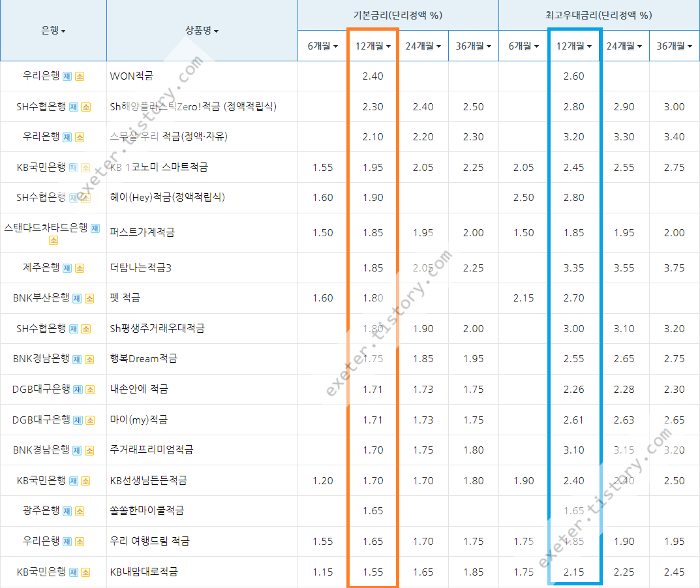Viewport: 700px width, 588px height.
Task: Click the 광주은행 bank name
Action: pyautogui.click(x=41, y=510)
